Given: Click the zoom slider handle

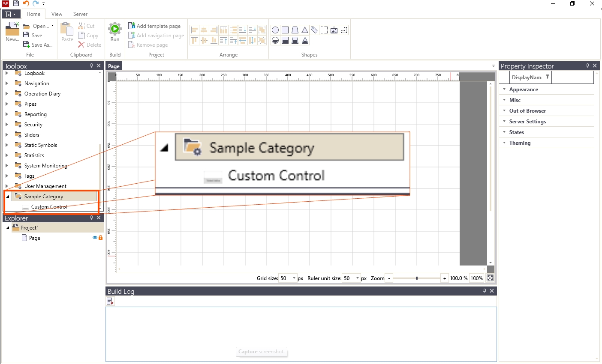Looking at the screenshot, I should (417, 278).
